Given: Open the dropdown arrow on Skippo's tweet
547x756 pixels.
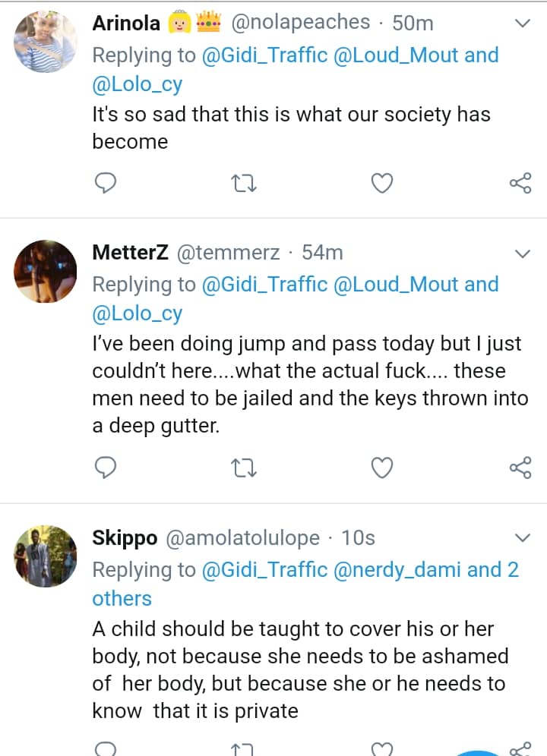Looking at the screenshot, I should click(x=523, y=539).
